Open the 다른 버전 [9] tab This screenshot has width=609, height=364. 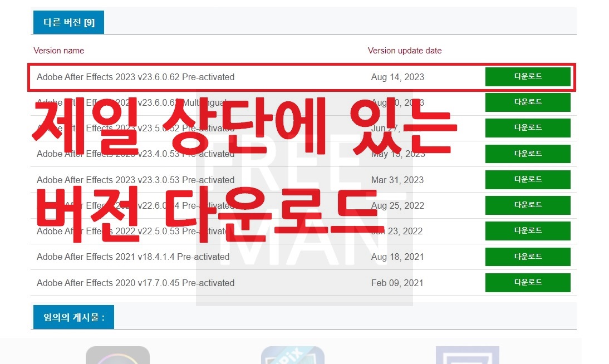click(x=68, y=21)
